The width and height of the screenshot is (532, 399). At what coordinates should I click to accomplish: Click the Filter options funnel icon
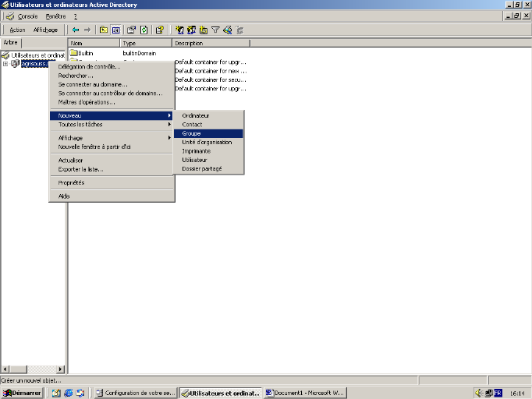(215, 30)
